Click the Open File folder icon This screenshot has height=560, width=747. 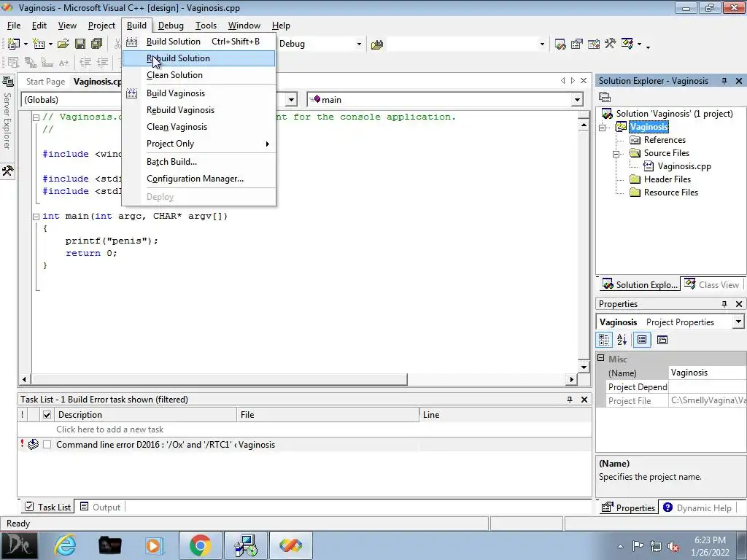63,44
